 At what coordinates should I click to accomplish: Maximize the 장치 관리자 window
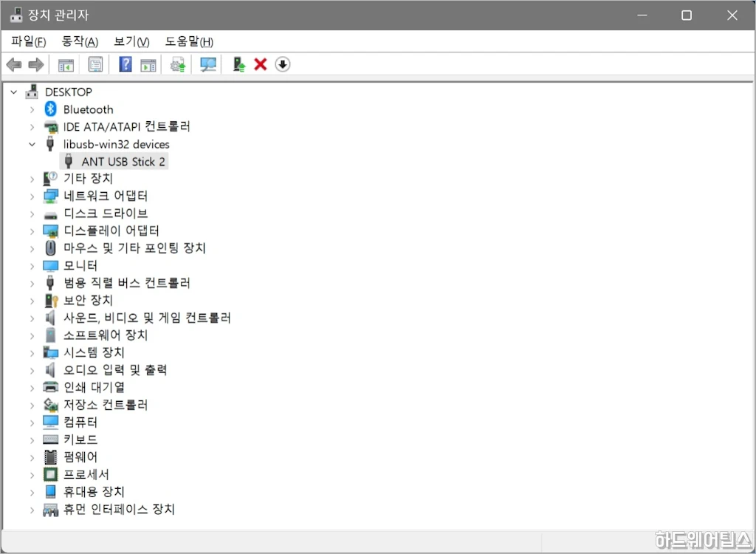coord(687,16)
